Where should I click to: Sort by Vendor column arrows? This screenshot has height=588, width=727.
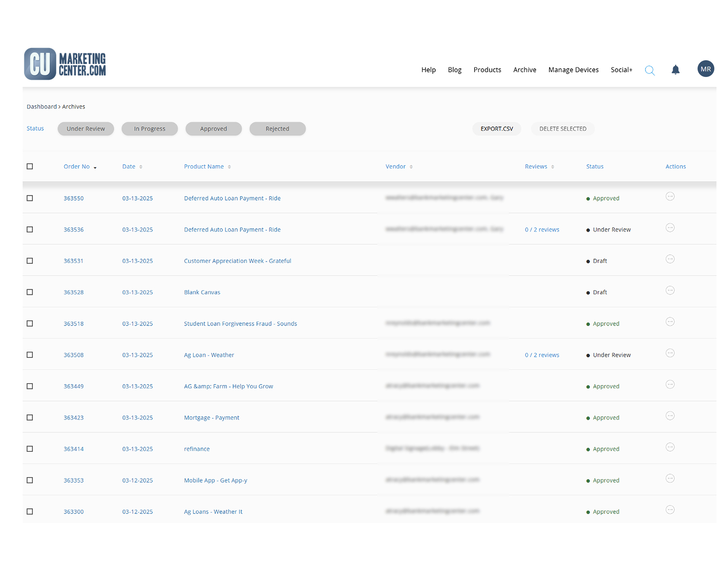(x=411, y=166)
